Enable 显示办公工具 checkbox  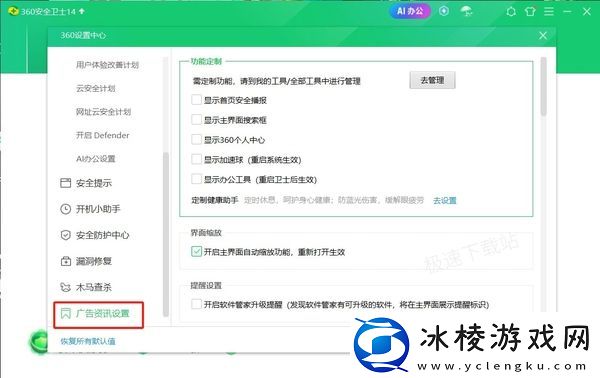(196, 179)
